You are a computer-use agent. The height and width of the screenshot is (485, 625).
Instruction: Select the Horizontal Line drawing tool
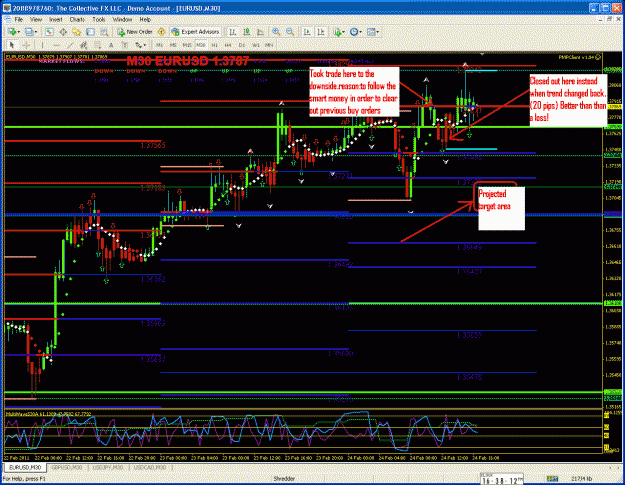56,45
